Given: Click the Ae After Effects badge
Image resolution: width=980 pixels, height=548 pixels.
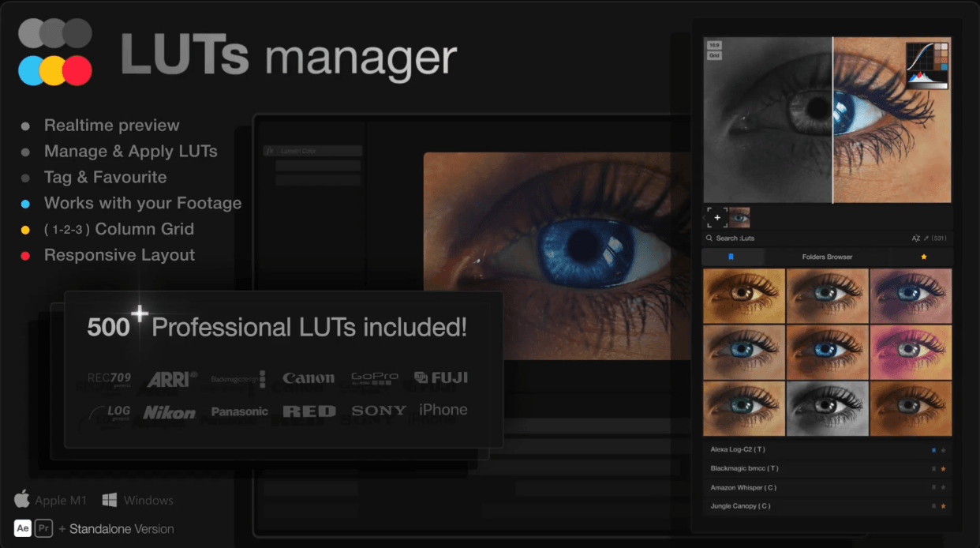Looking at the screenshot, I should click(x=23, y=528).
